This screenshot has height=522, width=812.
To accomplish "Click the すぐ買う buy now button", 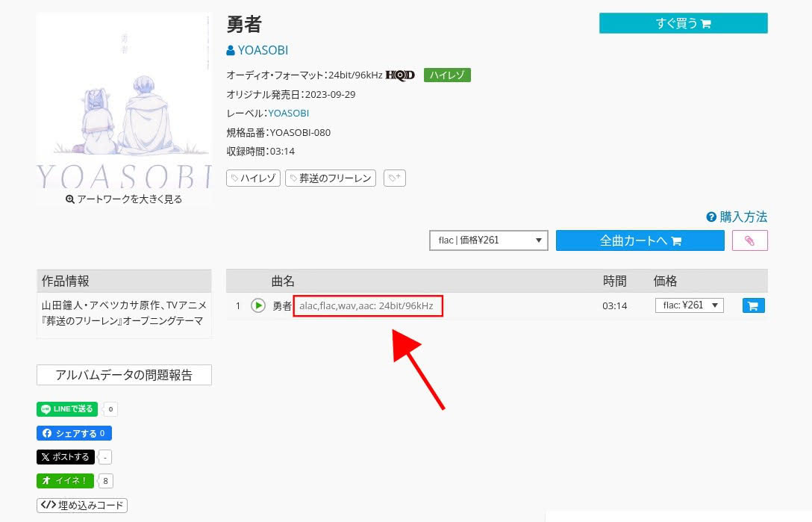I will coord(683,23).
